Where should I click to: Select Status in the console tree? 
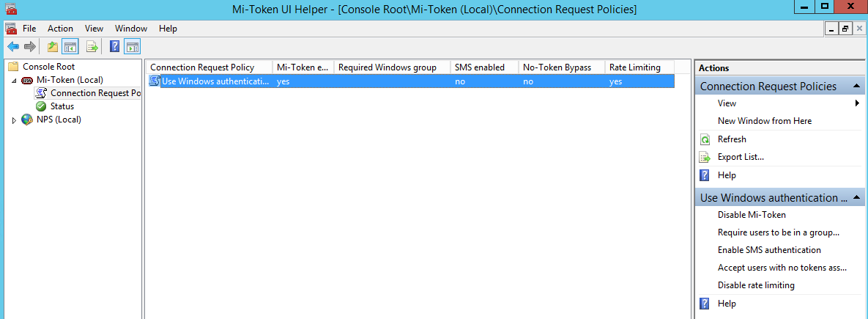62,106
